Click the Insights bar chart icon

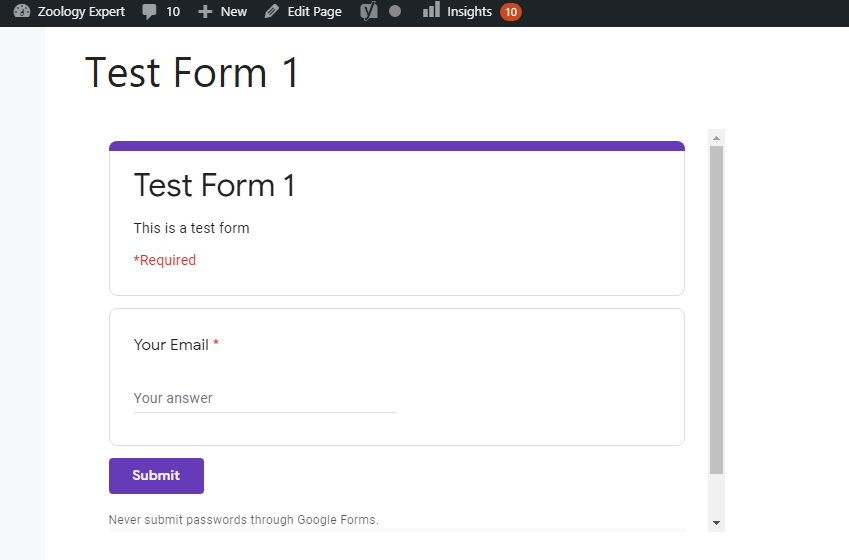(x=431, y=11)
